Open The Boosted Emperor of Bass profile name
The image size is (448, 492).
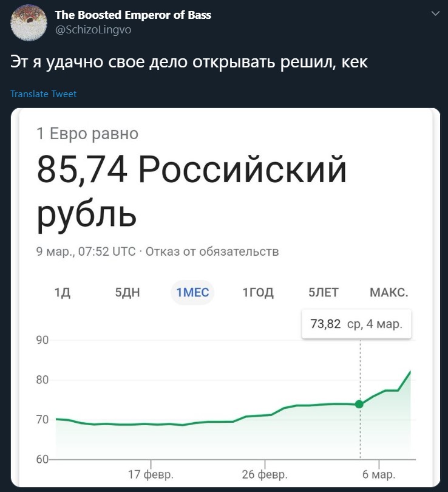click(x=133, y=15)
